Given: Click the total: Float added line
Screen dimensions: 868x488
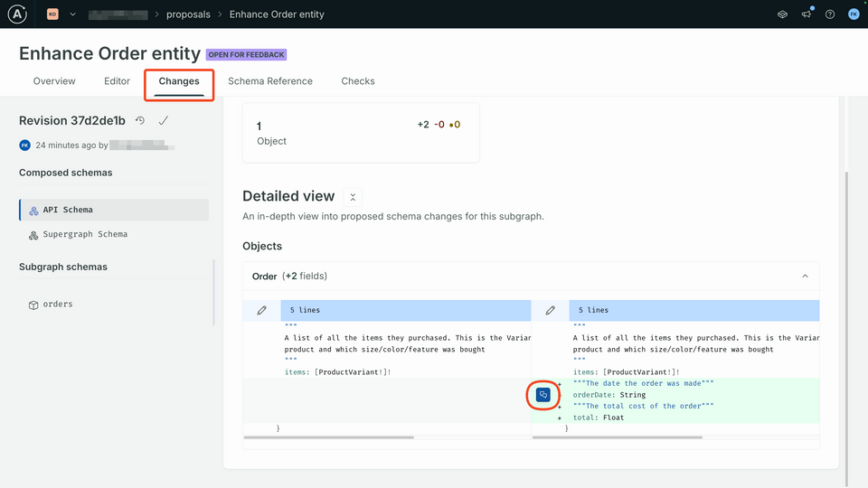Looking at the screenshot, I should point(599,418).
